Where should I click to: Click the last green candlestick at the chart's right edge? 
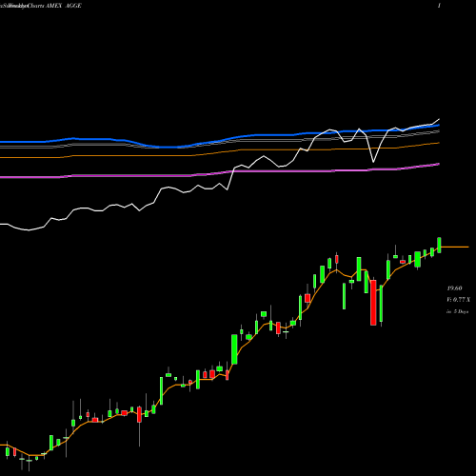(440, 245)
